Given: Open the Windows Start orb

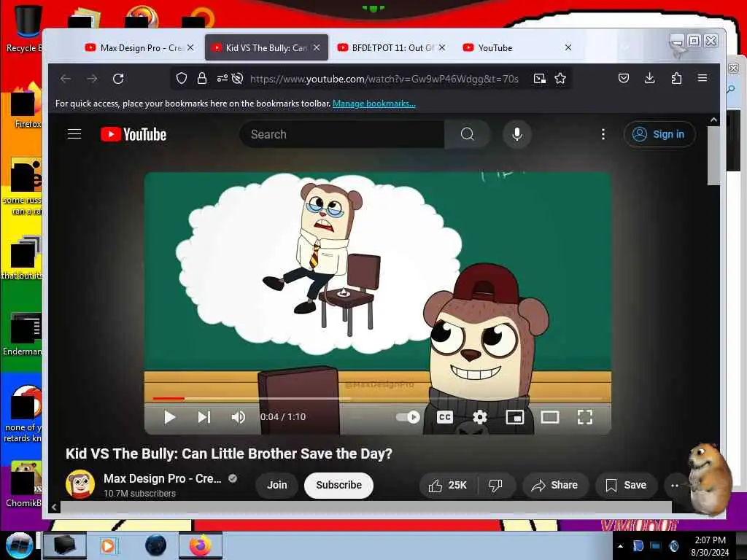Looking at the screenshot, I should pos(19,545).
